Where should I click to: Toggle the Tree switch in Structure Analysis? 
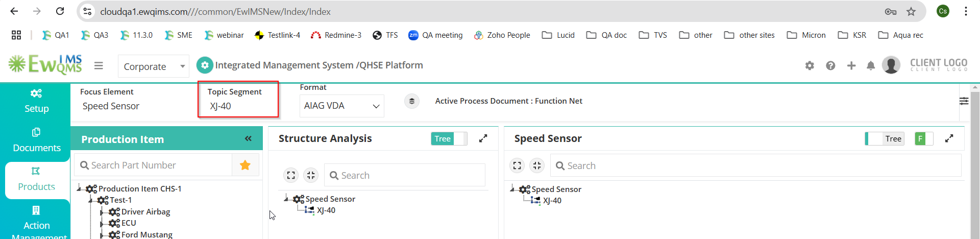coord(449,138)
